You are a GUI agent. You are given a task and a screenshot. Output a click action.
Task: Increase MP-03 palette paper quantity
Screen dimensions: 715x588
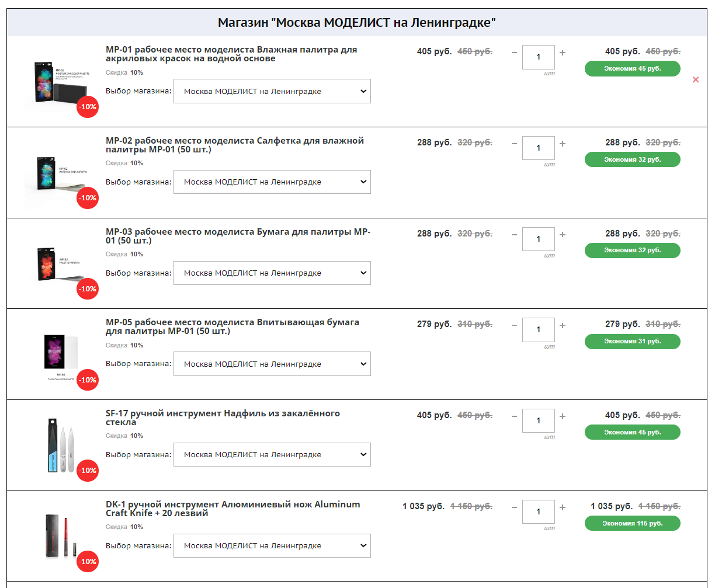click(x=563, y=235)
